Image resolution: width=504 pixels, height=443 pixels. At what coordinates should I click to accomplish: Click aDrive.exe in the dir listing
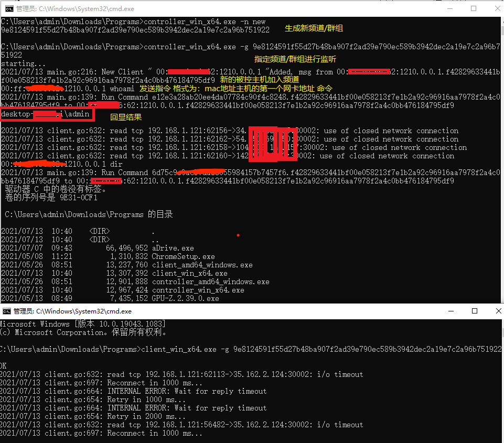click(173, 248)
